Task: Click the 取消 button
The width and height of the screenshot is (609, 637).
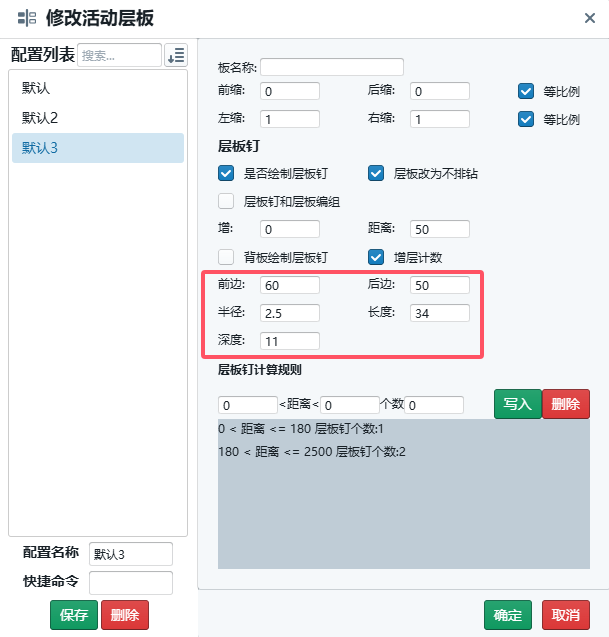Action: (565, 615)
